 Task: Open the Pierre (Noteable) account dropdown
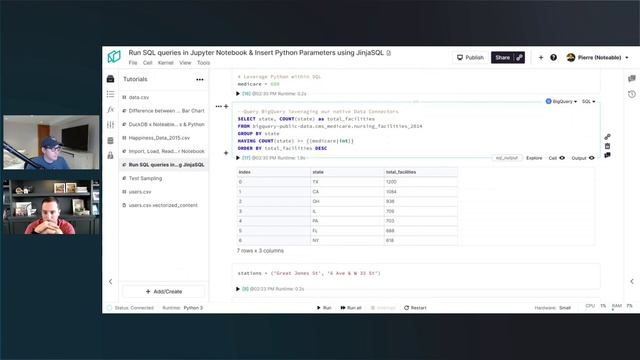[x=598, y=58]
